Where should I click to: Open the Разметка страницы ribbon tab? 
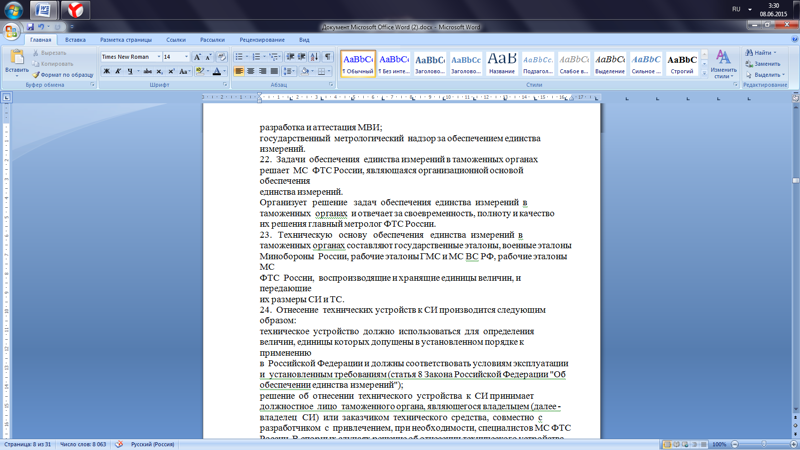(x=126, y=40)
